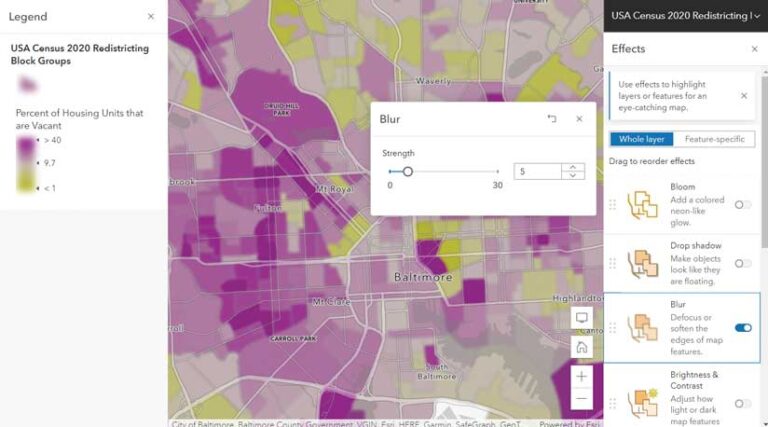
Task: Enable the Brightness & Contrast toggle
Action: [x=743, y=403]
